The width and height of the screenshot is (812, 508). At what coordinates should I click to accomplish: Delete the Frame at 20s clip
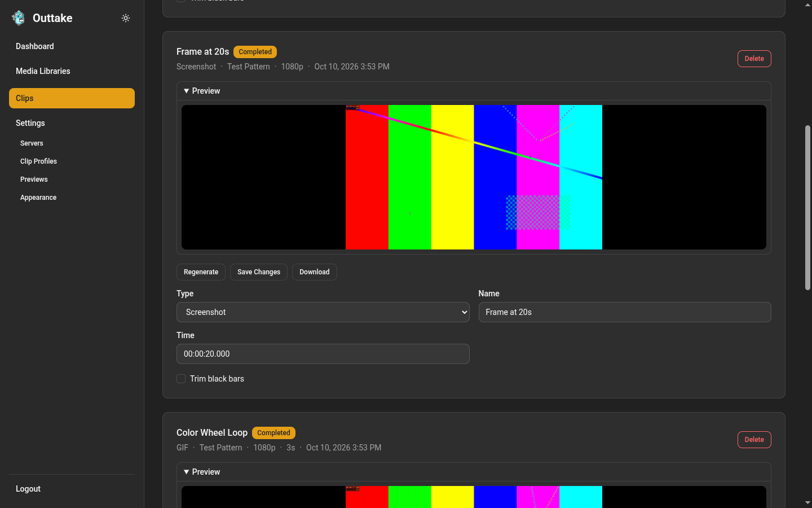(x=754, y=59)
